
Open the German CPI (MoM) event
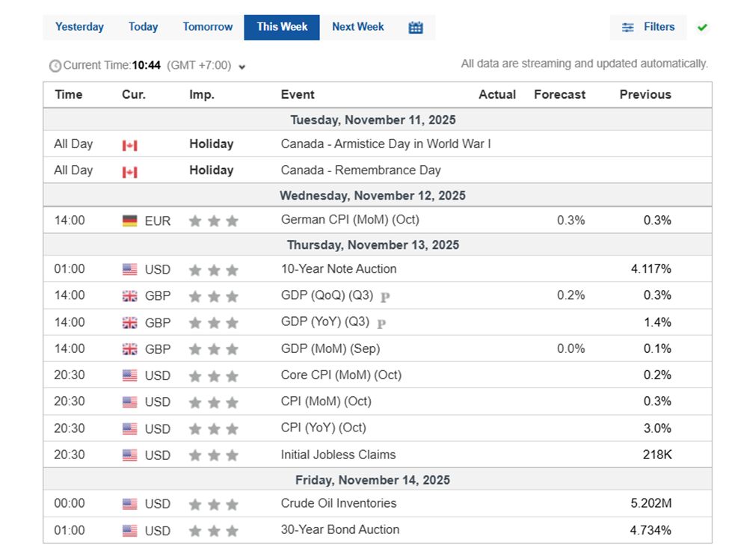pos(350,220)
